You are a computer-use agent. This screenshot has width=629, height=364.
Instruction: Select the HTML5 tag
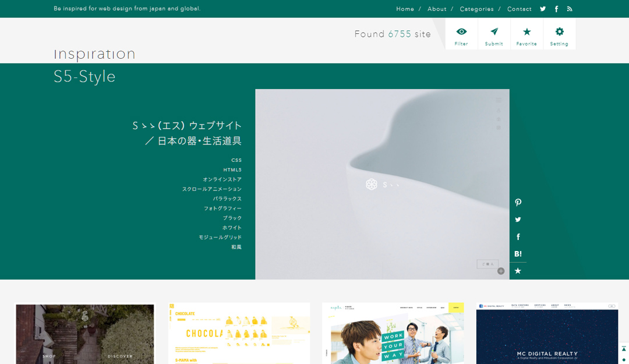232,169
